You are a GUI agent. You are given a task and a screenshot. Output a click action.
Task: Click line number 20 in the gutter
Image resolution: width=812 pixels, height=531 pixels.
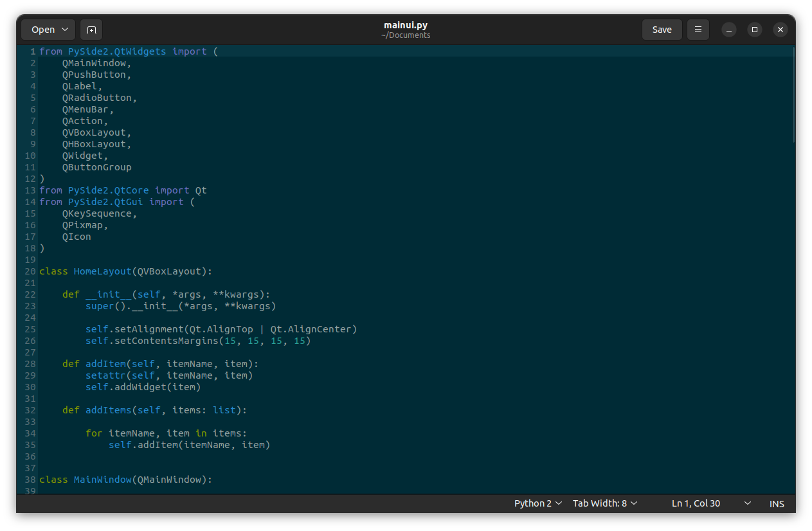(x=29, y=271)
